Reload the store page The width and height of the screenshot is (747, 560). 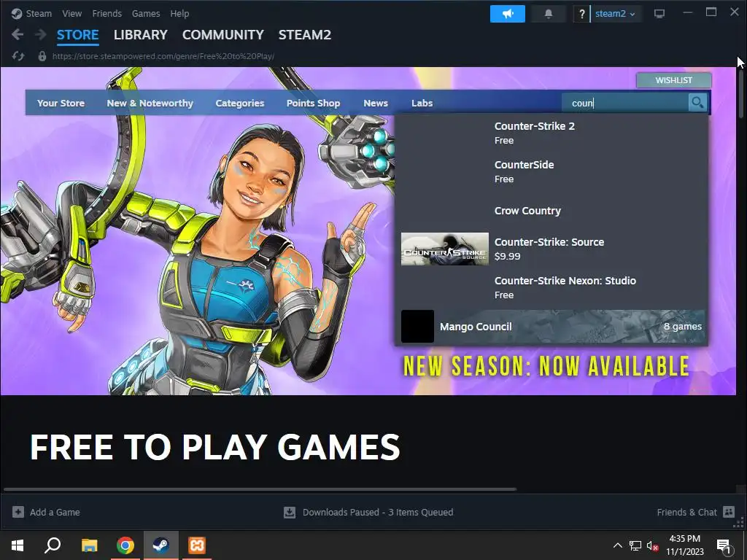coord(18,56)
